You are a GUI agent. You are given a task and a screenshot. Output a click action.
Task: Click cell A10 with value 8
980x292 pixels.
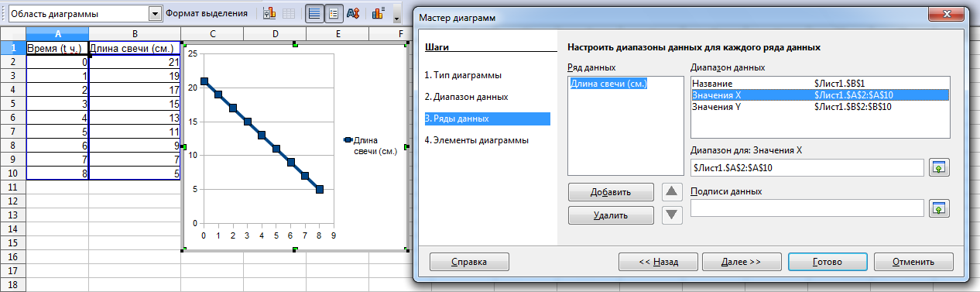tap(57, 173)
